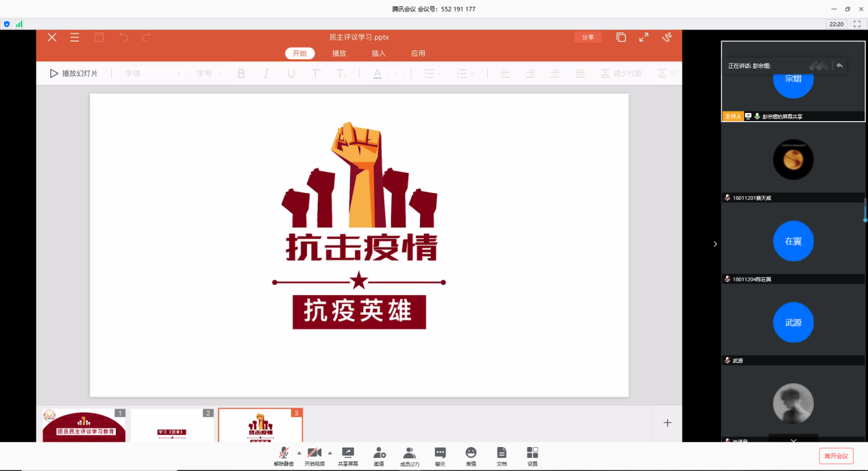Click the 22:20 meeting timer

point(836,23)
